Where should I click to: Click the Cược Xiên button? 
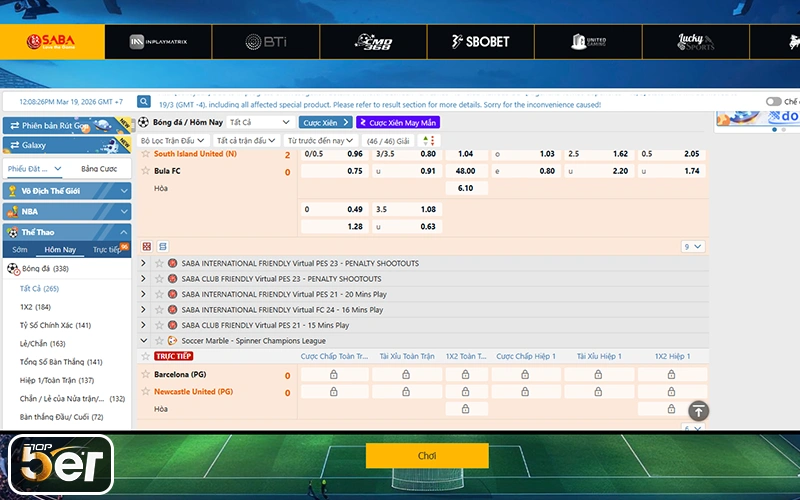click(x=325, y=122)
